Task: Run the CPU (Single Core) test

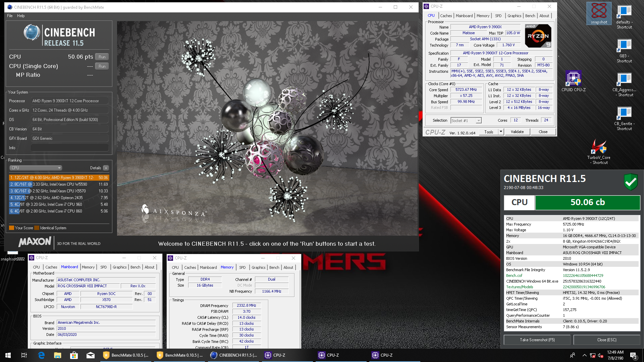Action: (x=102, y=66)
